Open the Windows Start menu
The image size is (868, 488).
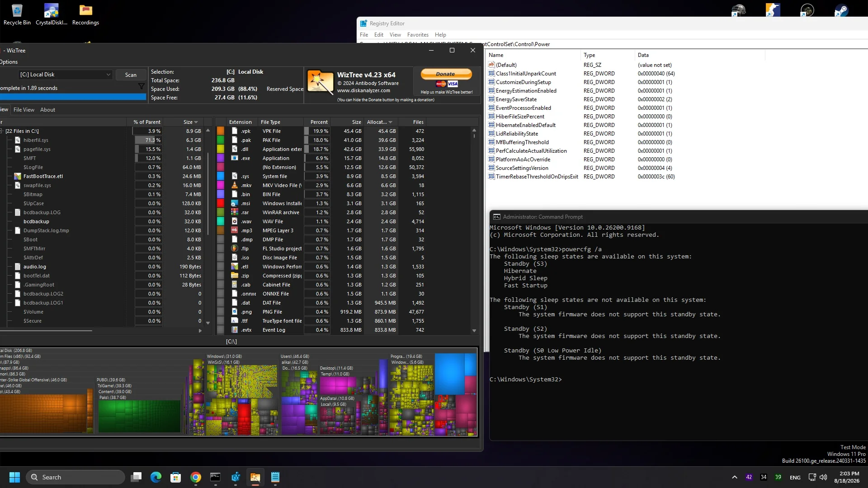pos(14,477)
